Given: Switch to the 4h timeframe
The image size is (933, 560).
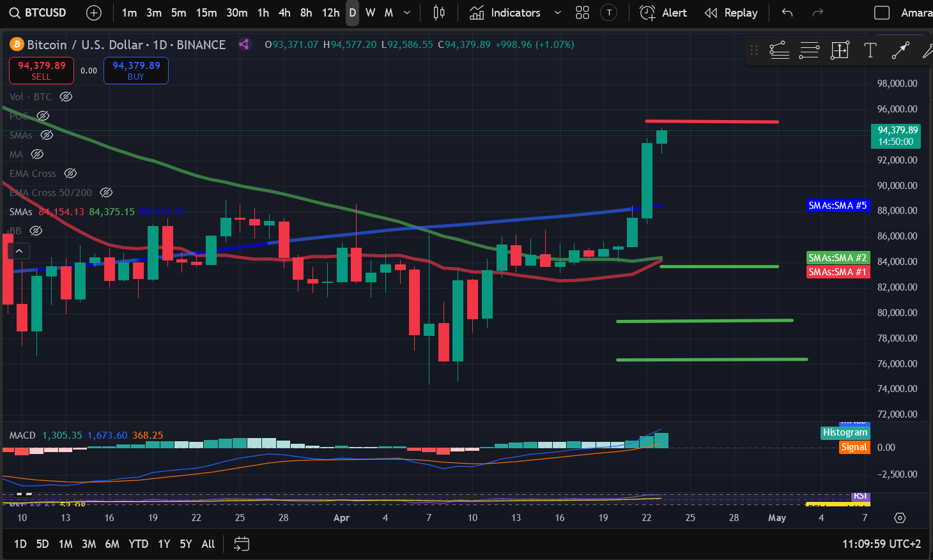Looking at the screenshot, I should tap(284, 13).
